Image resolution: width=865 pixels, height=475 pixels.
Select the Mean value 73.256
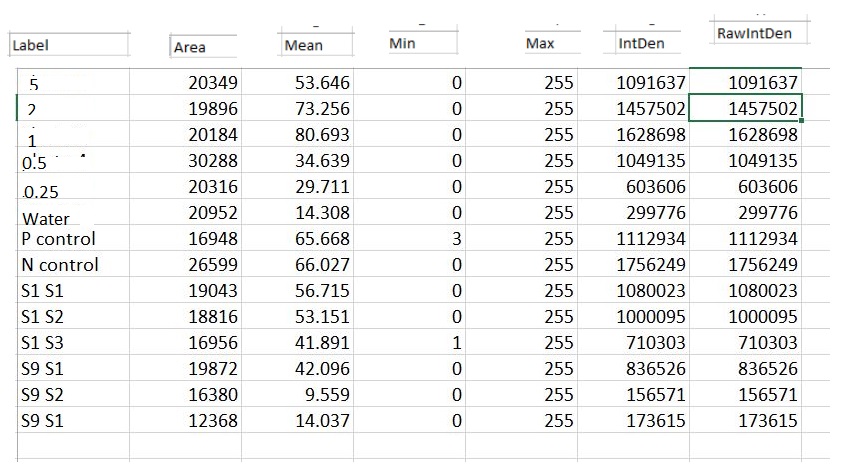[322, 109]
